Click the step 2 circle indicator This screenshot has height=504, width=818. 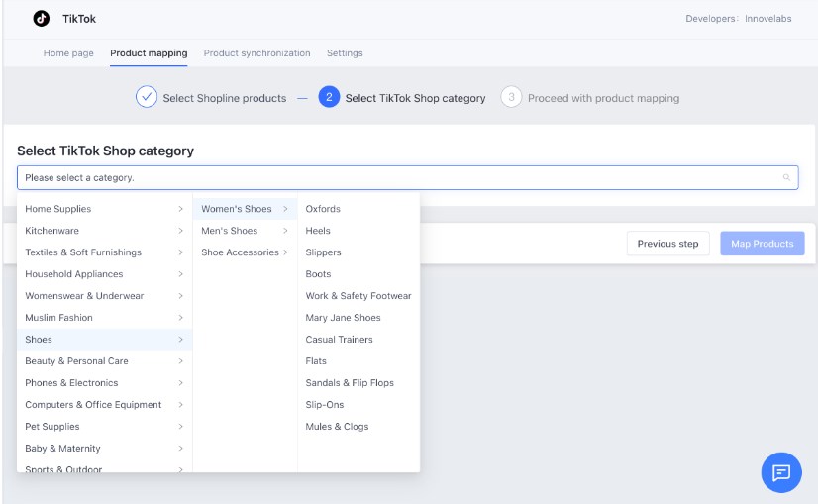[x=329, y=97]
